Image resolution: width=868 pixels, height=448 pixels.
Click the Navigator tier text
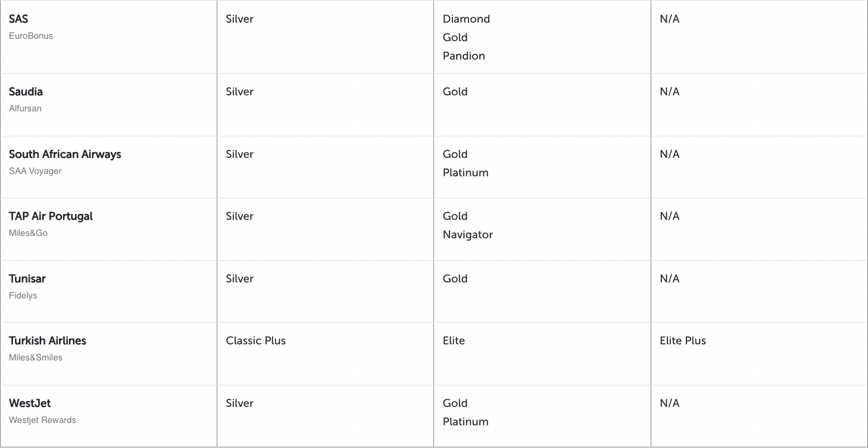(467, 235)
